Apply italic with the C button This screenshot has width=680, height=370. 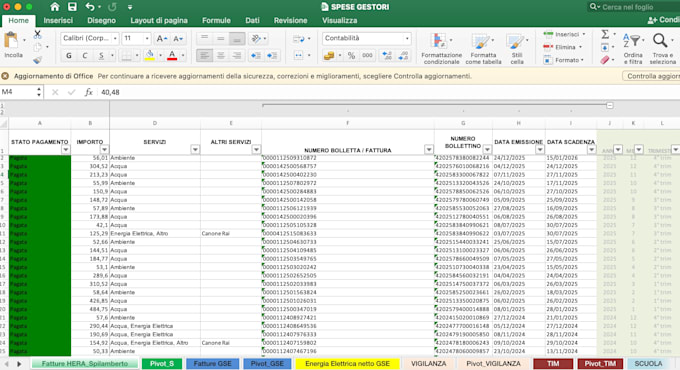coord(85,56)
